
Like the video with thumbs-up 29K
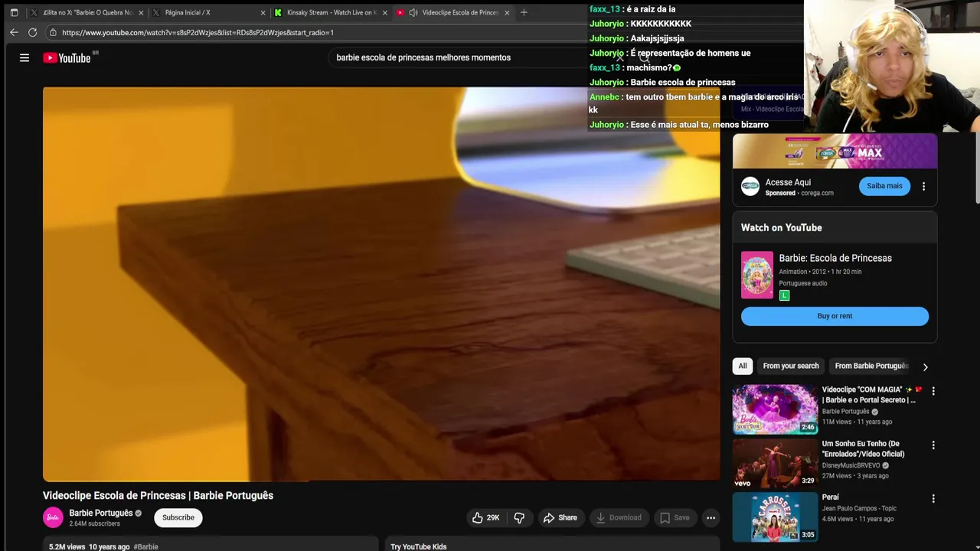(485, 517)
